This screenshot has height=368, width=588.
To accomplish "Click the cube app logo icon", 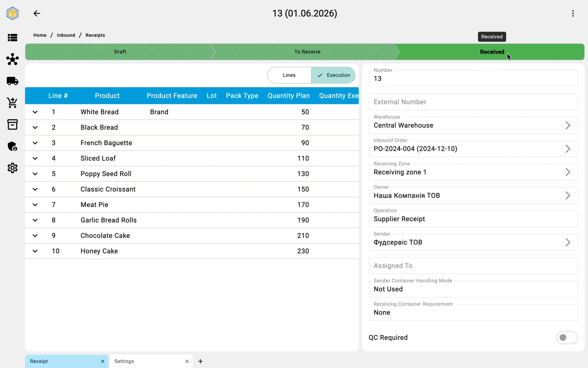I will pos(13,13).
